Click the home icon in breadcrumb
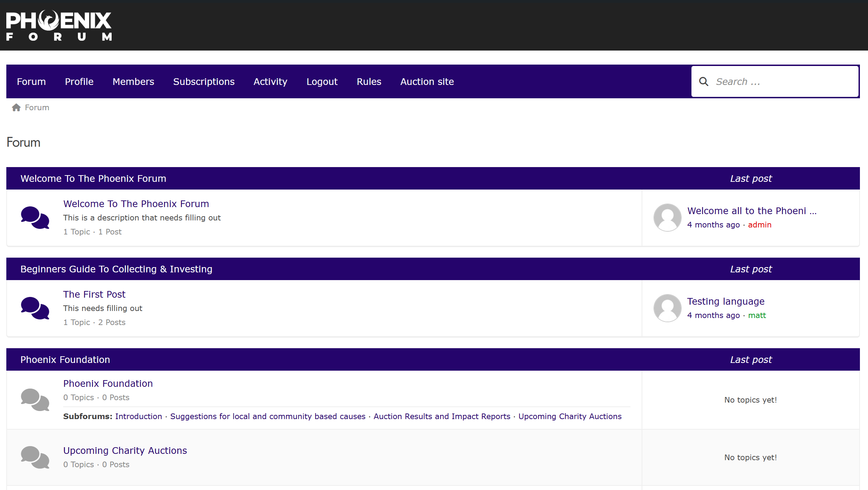Screen dimensions: 868x490 [x=16, y=107]
